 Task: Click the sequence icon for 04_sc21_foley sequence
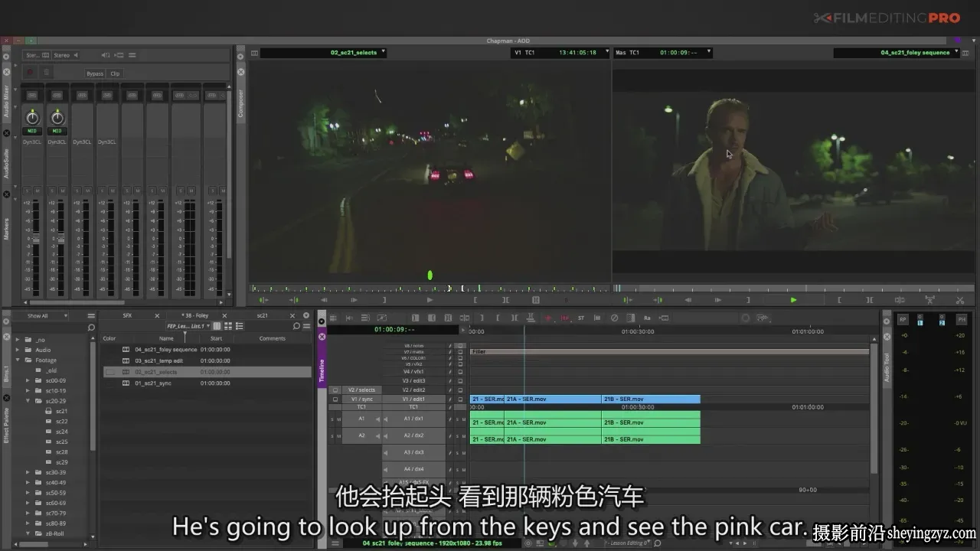126,350
